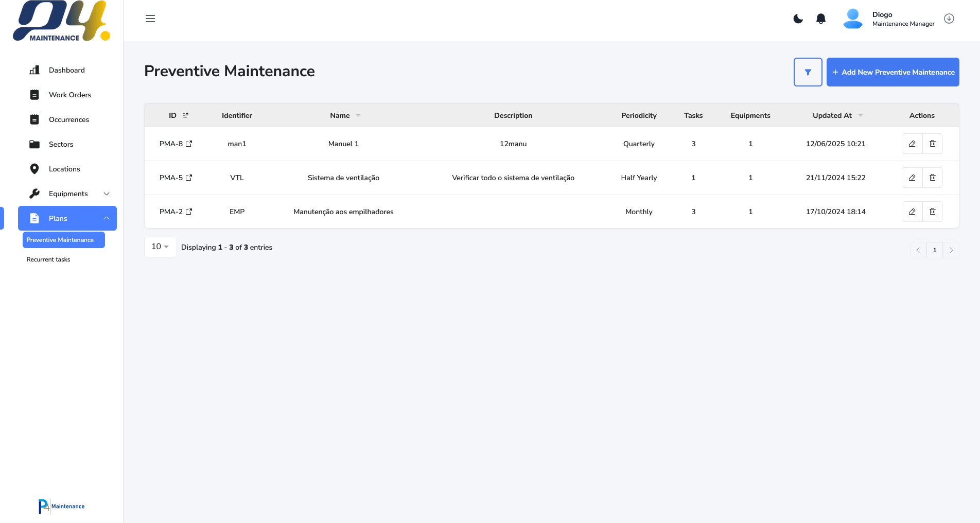Image resolution: width=980 pixels, height=523 pixels.
Task: Open Recurrent tasks submenu item
Action: (48, 259)
